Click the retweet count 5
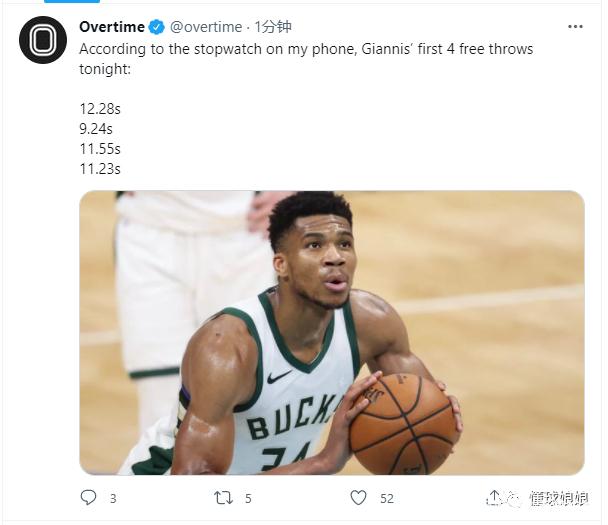This screenshot has height=525, width=608. click(248, 498)
